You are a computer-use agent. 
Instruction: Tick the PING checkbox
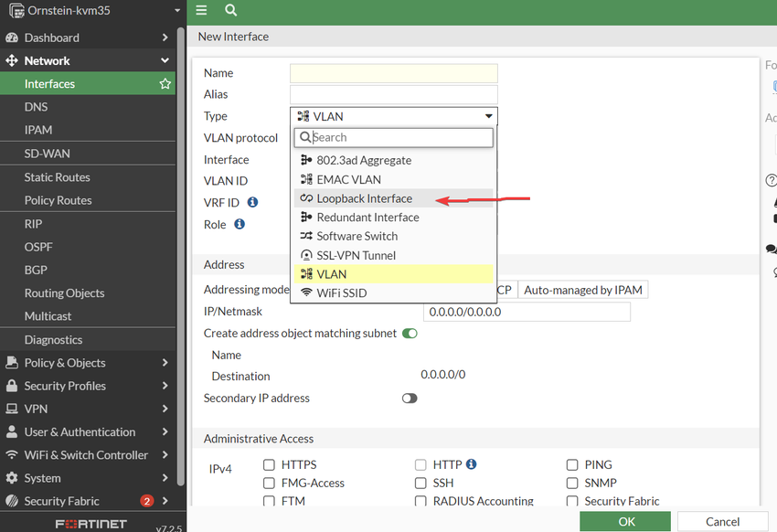coord(572,464)
